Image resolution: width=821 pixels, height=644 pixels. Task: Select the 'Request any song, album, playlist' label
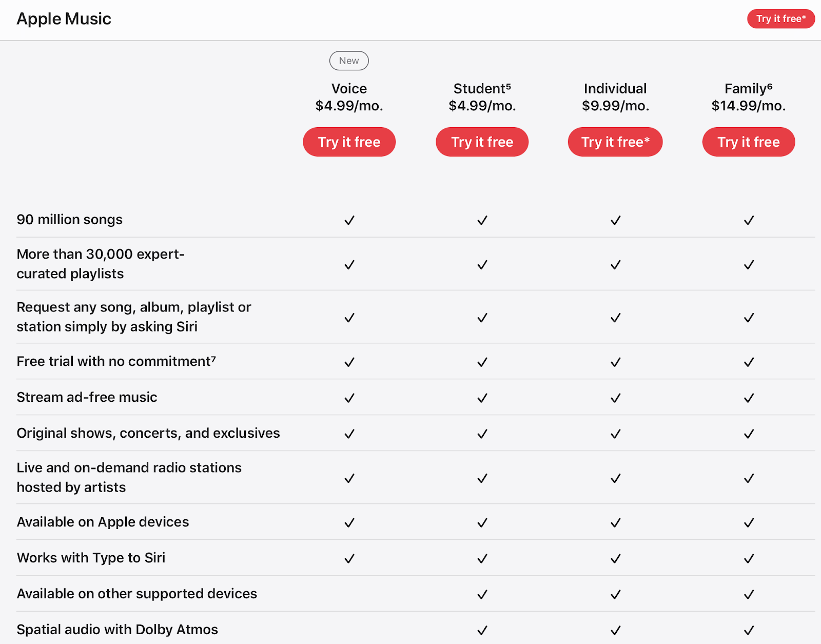(x=134, y=317)
